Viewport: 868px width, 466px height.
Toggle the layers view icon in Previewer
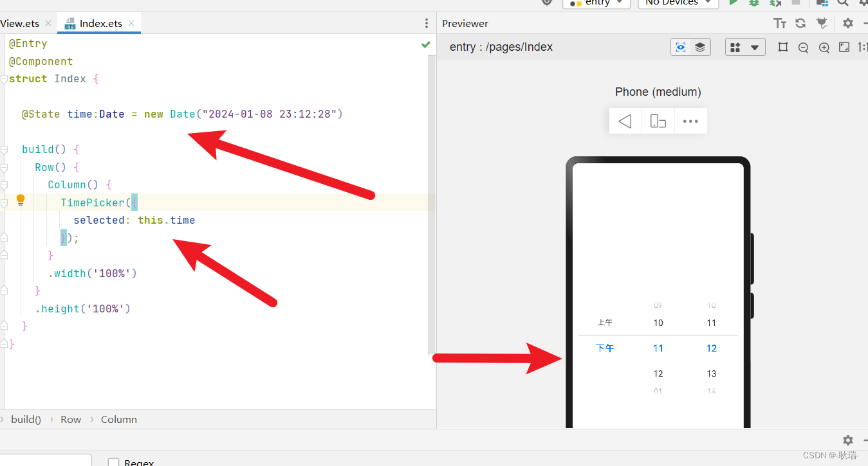point(700,47)
